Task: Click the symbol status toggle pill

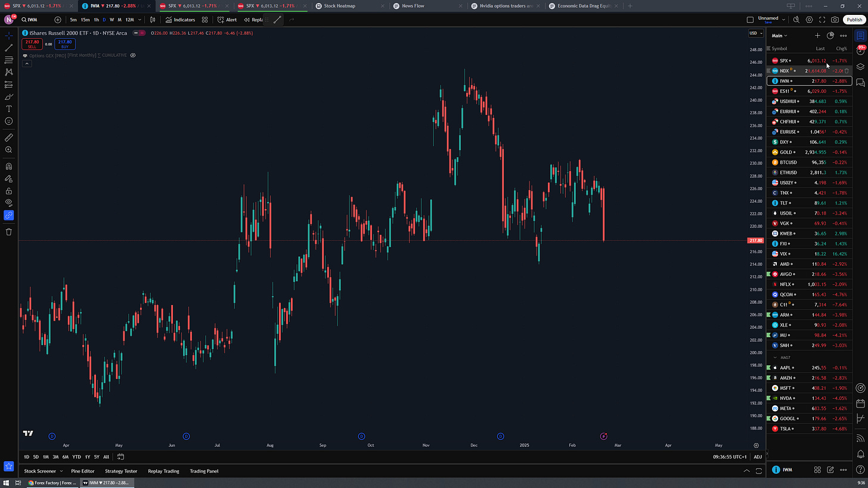Action: point(138,33)
